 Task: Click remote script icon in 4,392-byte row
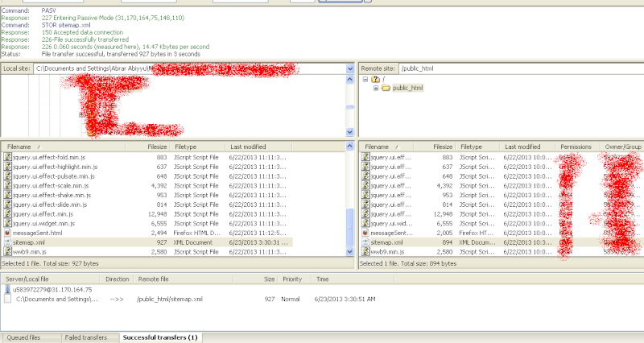click(365, 186)
